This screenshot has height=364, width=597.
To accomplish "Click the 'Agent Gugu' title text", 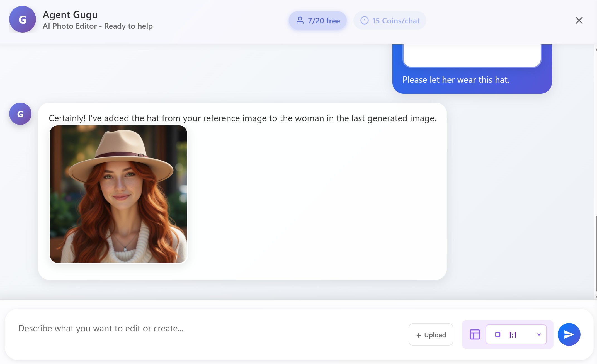I will click(x=70, y=14).
